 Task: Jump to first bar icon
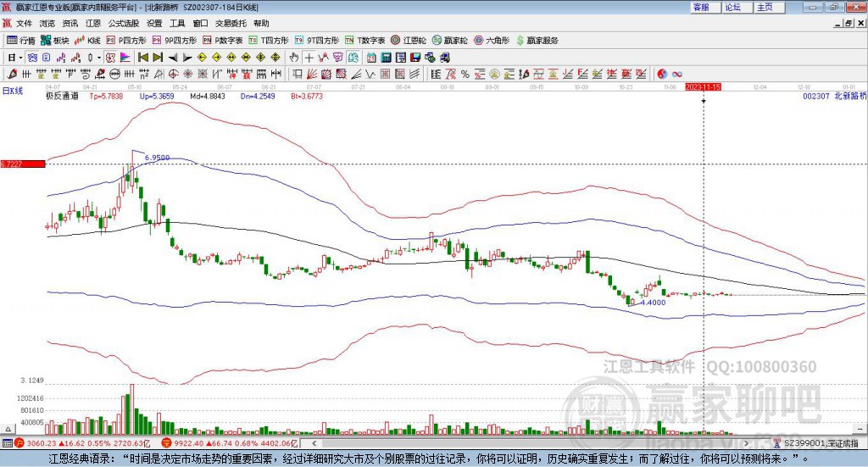coord(142,58)
